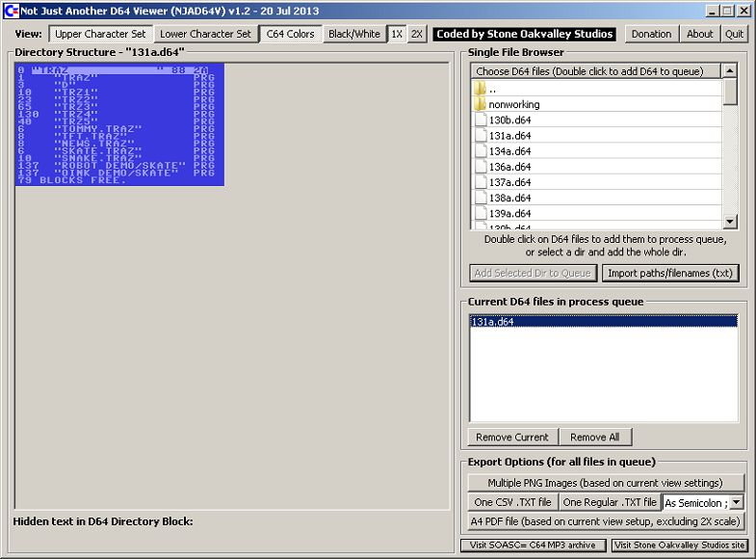This screenshot has width=756, height=559.
Task: Toggle the 2X scale view
Action: pyautogui.click(x=416, y=34)
